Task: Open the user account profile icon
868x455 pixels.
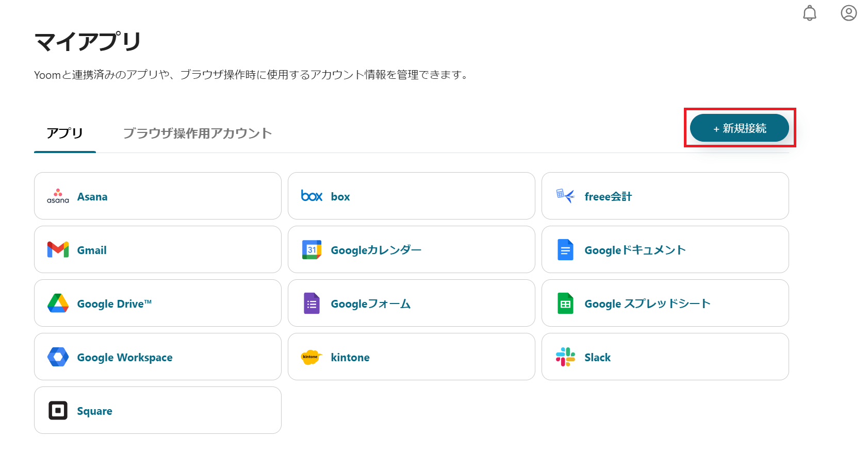Action: click(x=848, y=13)
